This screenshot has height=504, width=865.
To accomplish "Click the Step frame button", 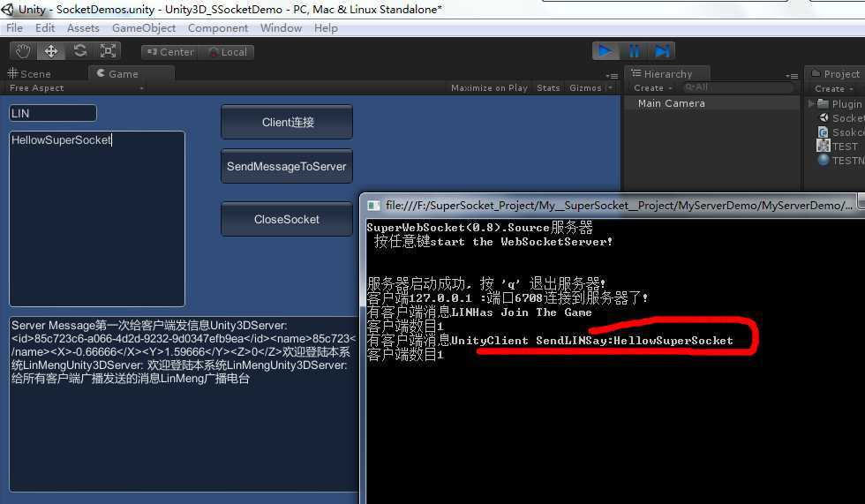I will [661, 51].
